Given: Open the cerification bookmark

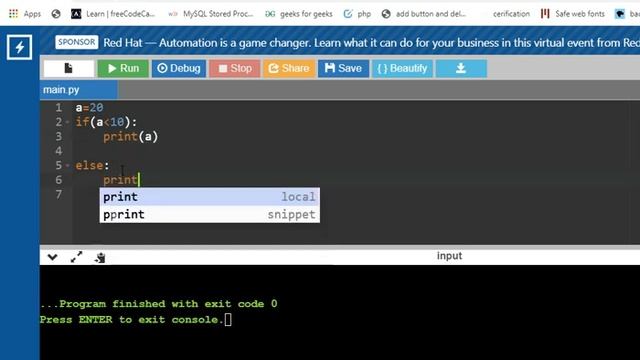Looking at the screenshot, I should coord(511,14).
